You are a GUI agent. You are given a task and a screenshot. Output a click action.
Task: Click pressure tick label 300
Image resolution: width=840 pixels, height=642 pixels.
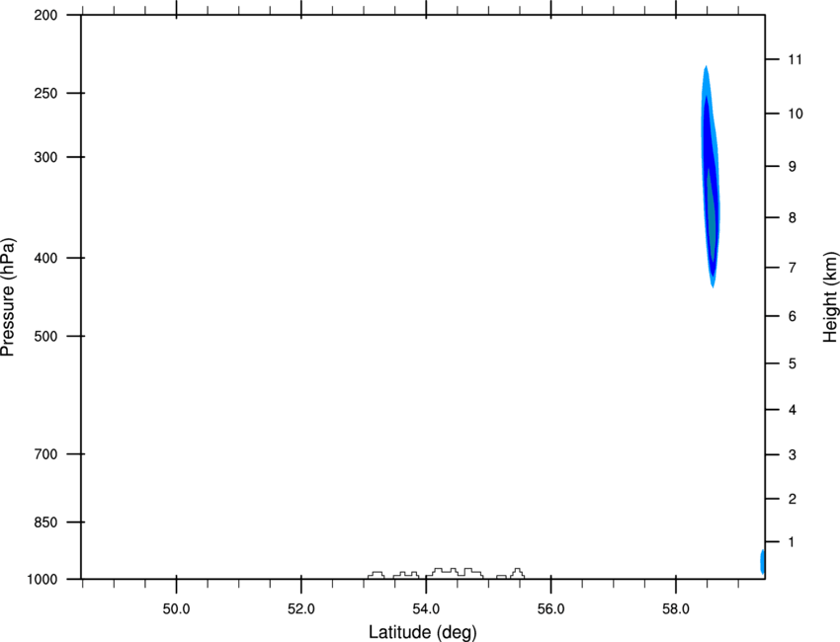pos(45,157)
